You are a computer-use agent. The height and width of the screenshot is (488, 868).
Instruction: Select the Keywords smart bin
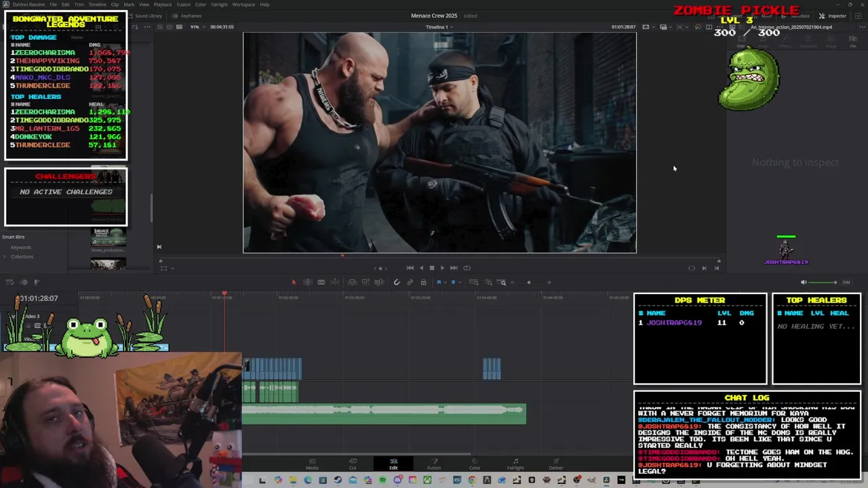pyautogui.click(x=21, y=247)
